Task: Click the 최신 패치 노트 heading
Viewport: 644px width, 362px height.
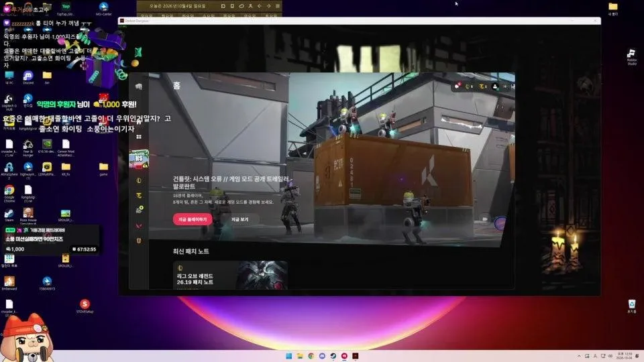Action: coord(191,251)
